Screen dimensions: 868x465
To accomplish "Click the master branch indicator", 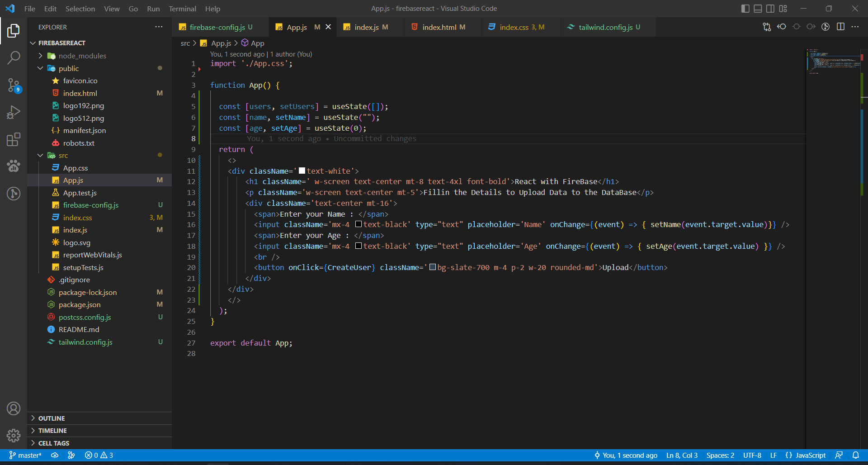I will [25, 455].
